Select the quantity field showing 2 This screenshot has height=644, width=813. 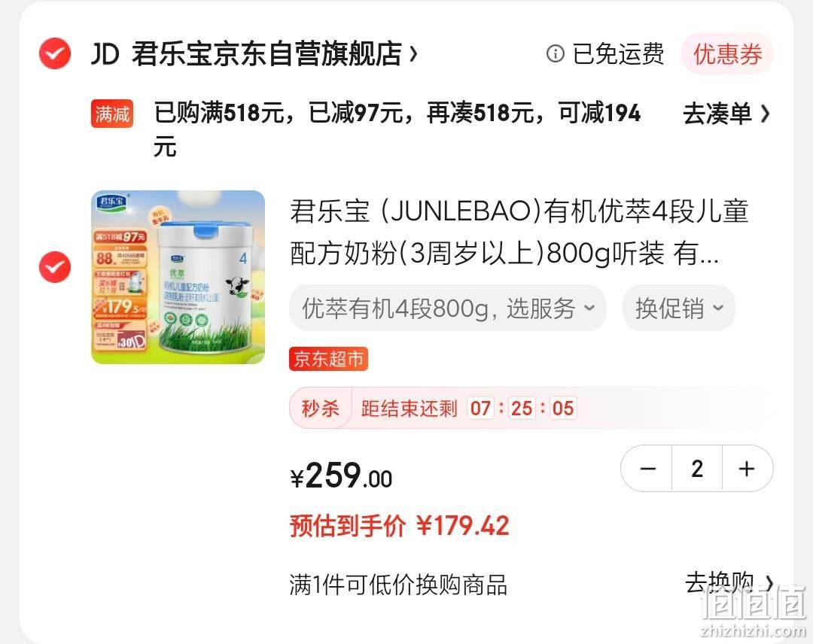(x=697, y=469)
